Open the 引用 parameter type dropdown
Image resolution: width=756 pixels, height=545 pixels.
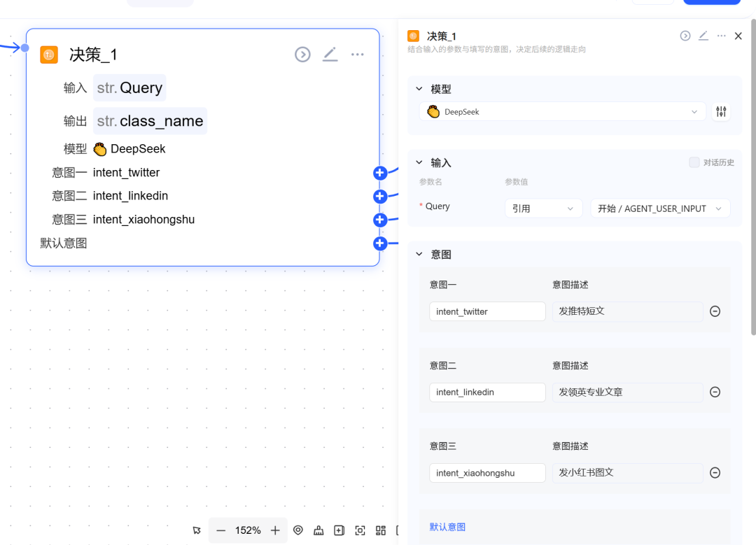[543, 208]
